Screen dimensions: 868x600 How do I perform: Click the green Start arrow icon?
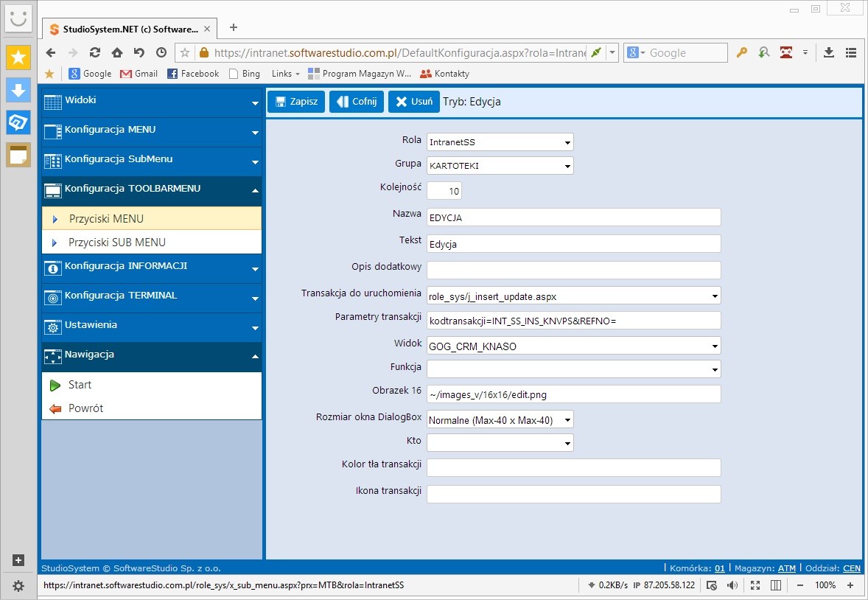pos(55,385)
